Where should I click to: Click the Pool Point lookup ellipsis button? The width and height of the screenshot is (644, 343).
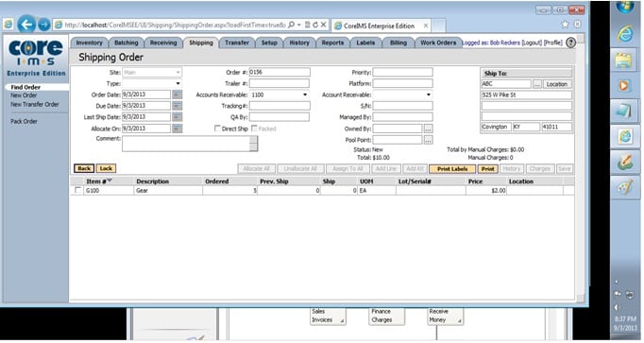click(428, 140)
